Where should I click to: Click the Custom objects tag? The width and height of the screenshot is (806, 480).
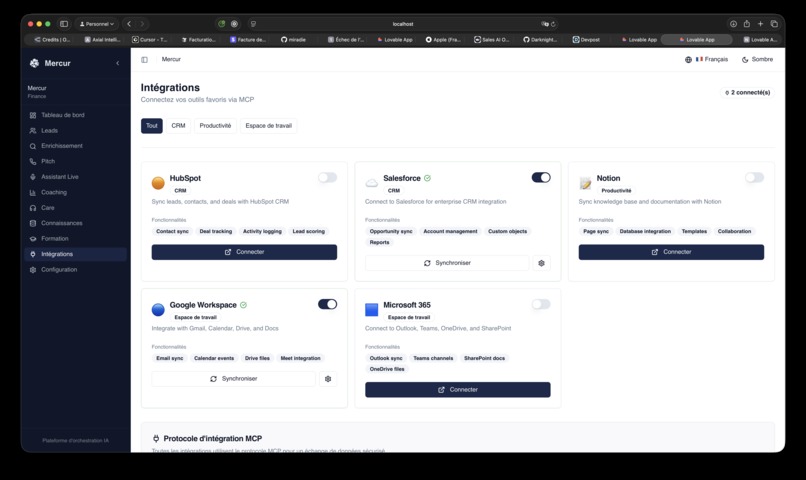pos(507,232)
